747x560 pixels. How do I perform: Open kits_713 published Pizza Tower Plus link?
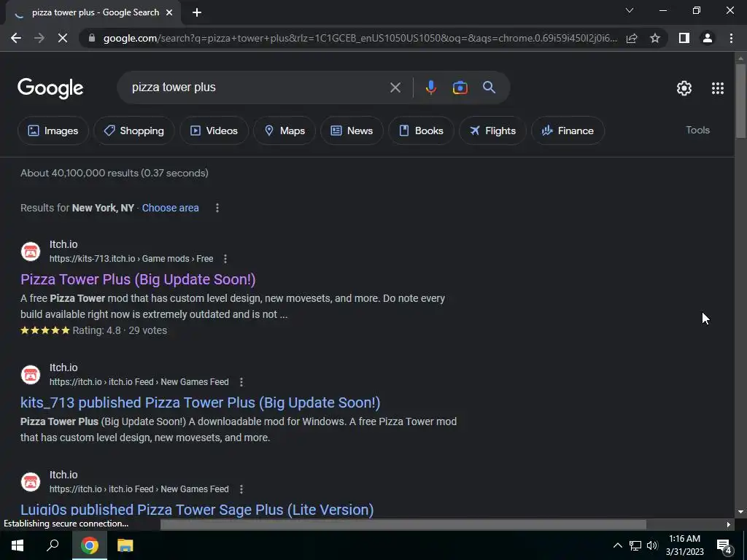(200, 402)
